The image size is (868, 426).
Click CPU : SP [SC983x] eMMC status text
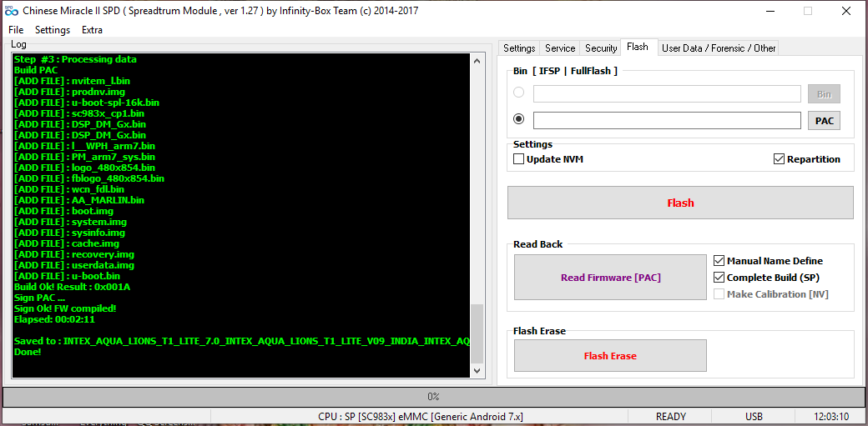tap(420, 417)
